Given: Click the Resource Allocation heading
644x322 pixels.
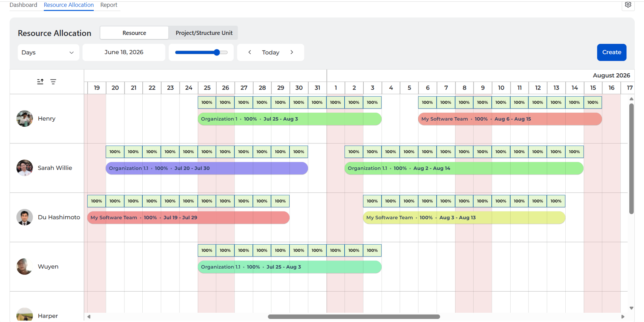Looking at the screenshot, I should tap(54, 33).
